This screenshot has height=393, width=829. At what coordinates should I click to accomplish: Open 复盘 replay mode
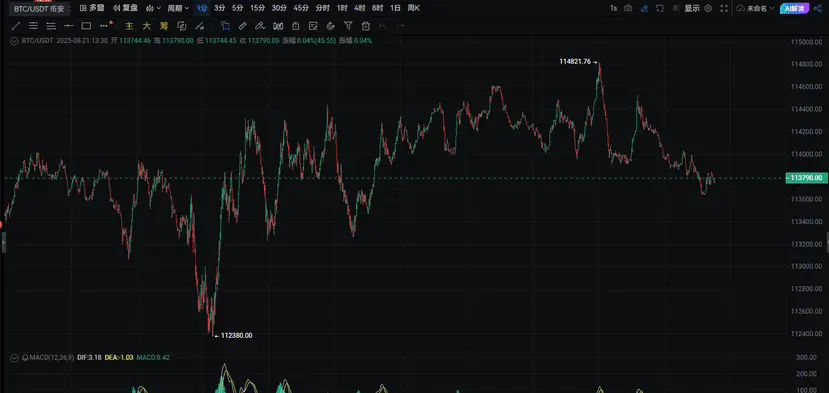(125, 8)
